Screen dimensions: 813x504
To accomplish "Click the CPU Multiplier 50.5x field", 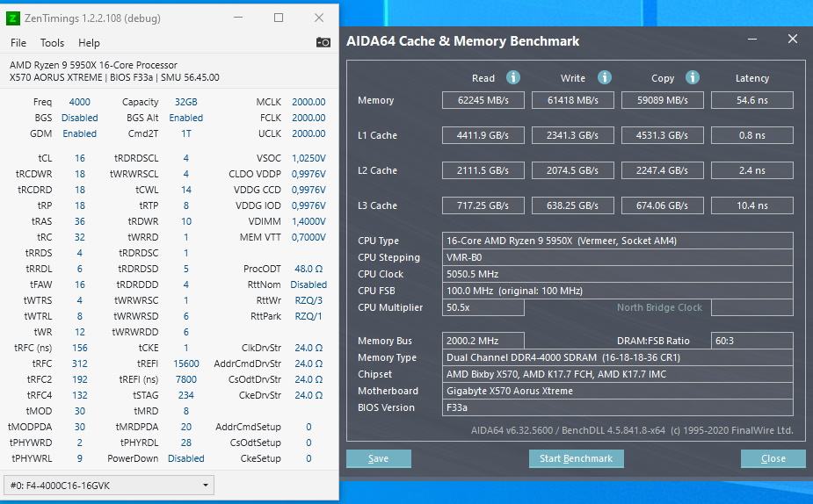I will point(483,307).
